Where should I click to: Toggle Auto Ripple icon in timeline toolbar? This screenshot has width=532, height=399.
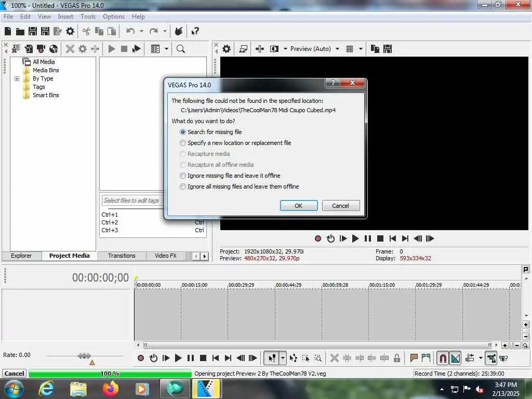click(470, 358)
